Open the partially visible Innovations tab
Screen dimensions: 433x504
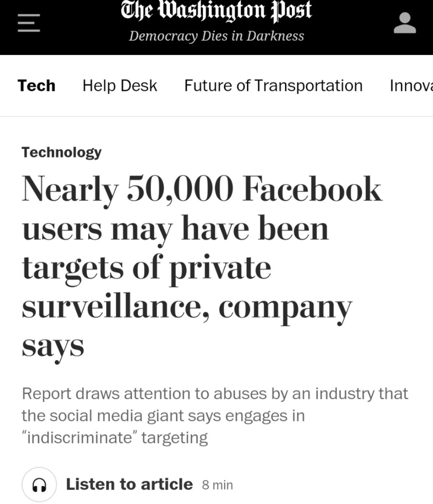pyautogui.click(x=411, y=85)
